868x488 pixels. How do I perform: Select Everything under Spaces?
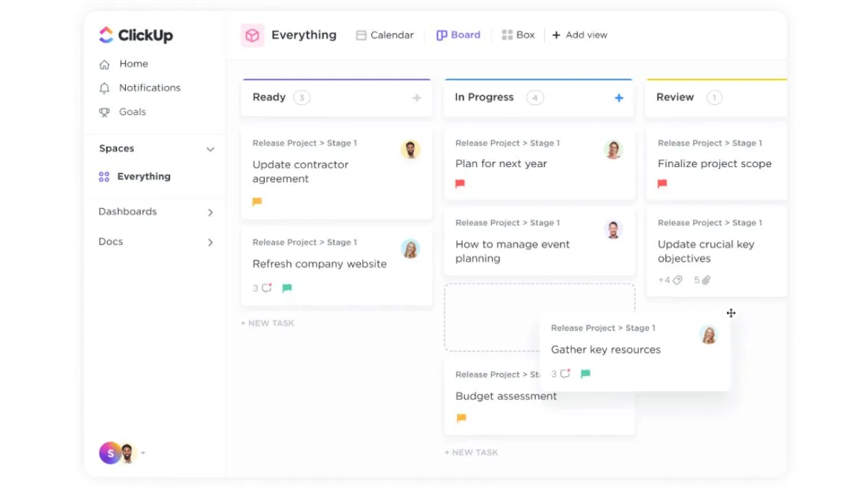(x=143, y=176)
